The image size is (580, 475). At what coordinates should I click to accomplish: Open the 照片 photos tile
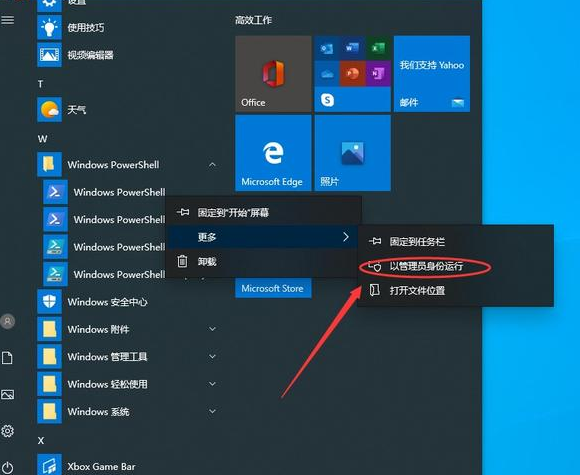click(x=353, y=153)
